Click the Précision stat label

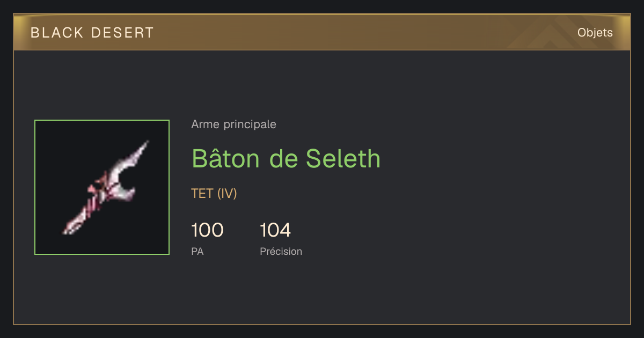(x=281, y=251)
